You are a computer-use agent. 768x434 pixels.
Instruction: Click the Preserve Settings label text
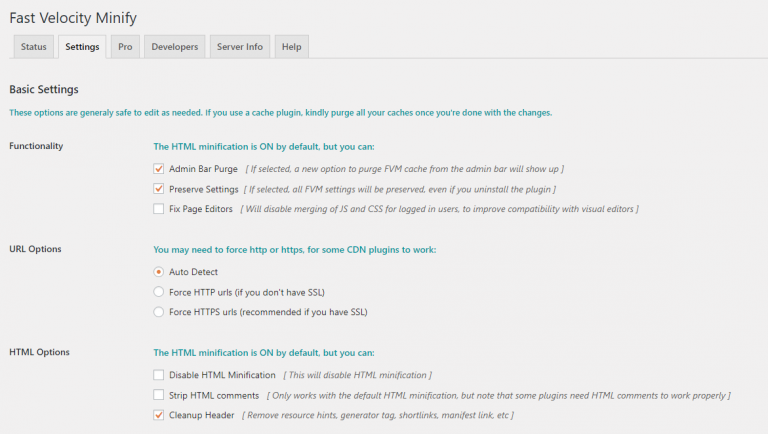tap(204, 189)
